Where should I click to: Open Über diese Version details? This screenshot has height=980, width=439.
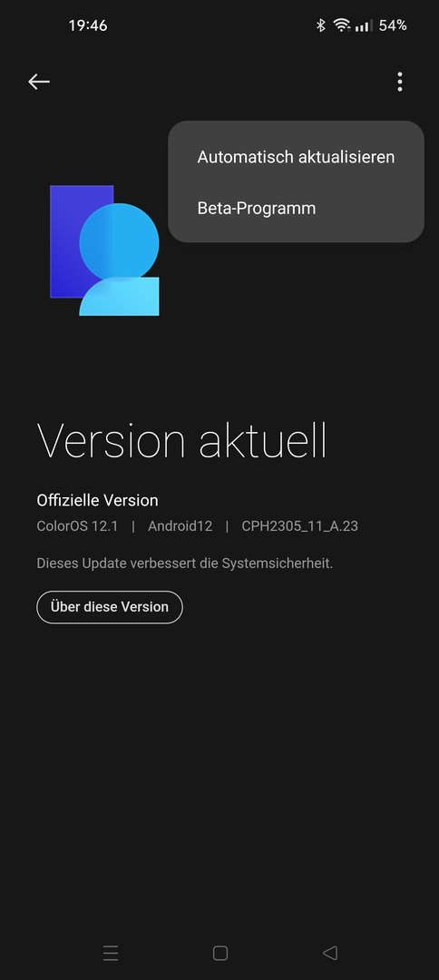tap(109, 607)
